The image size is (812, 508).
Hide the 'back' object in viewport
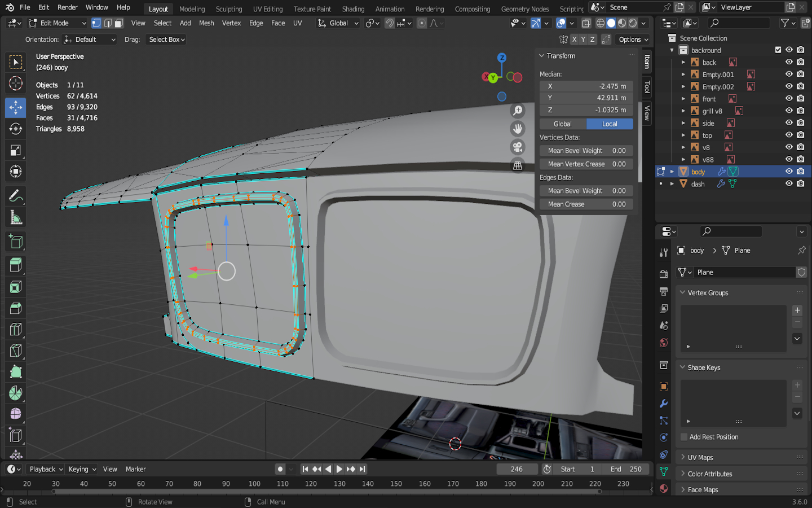click(789, 62)
